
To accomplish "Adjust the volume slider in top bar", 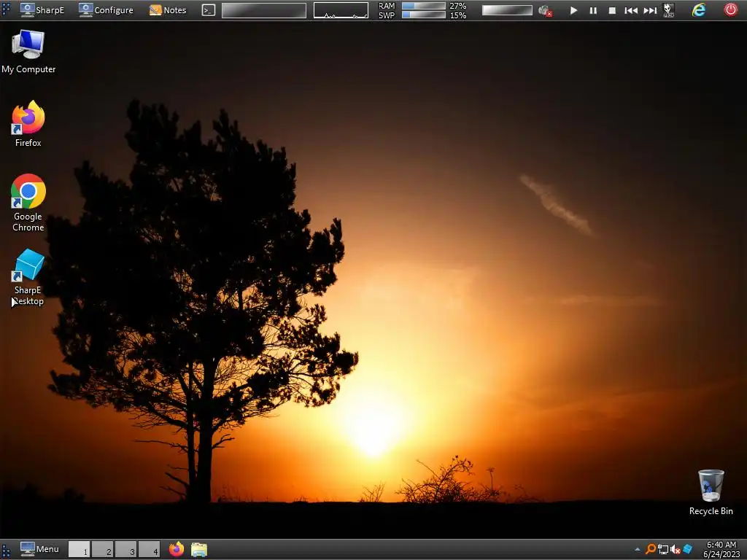I will [507, 10].
